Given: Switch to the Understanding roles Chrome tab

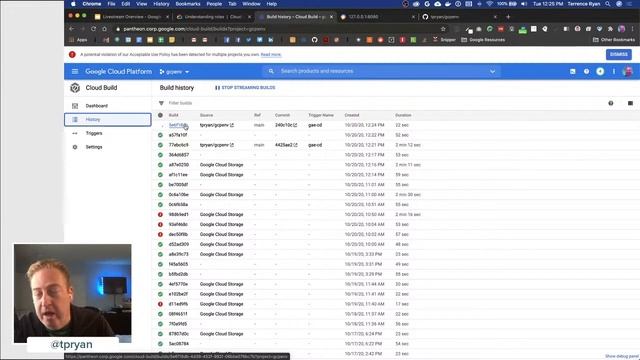Looking at the screenshot, I should point(213,17).
